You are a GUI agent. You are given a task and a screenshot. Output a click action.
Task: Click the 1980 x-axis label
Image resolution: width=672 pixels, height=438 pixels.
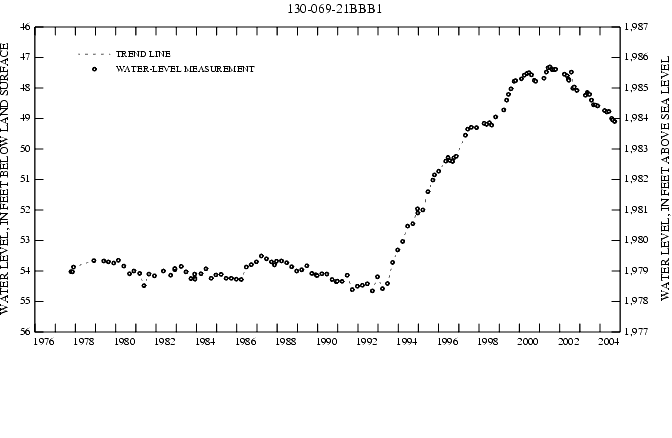coord(125,342)
